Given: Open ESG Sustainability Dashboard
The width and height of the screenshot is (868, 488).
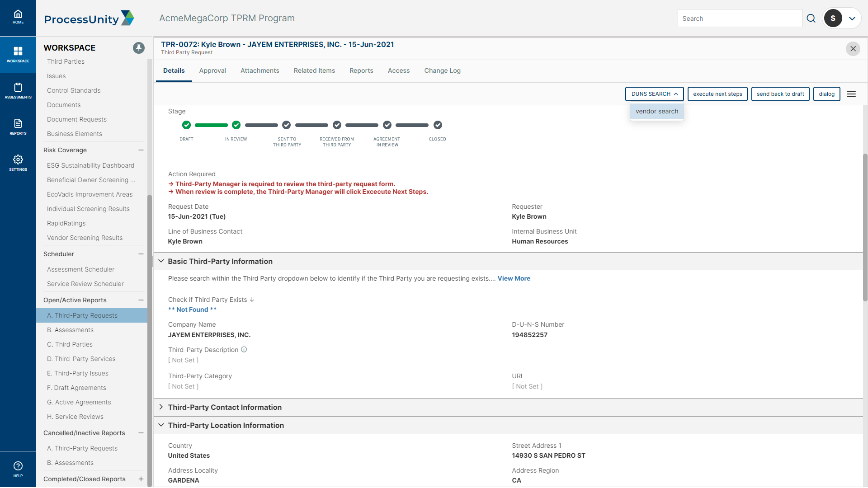Looking at the screenshot, I should 90,165.
